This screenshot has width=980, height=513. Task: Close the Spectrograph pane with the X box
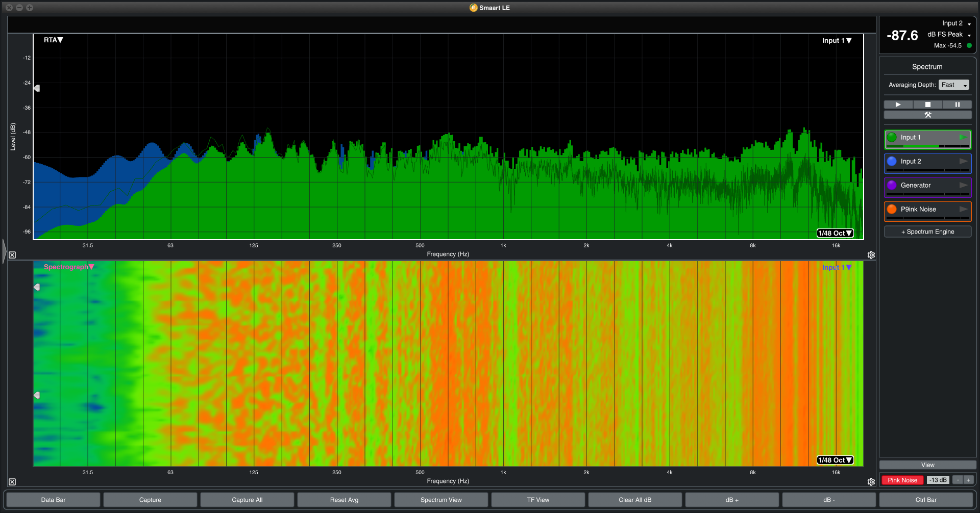pos(12,482)
